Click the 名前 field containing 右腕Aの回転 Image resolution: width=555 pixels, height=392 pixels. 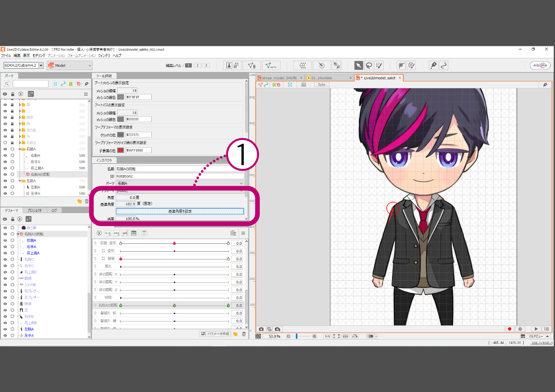click(180, 169)
